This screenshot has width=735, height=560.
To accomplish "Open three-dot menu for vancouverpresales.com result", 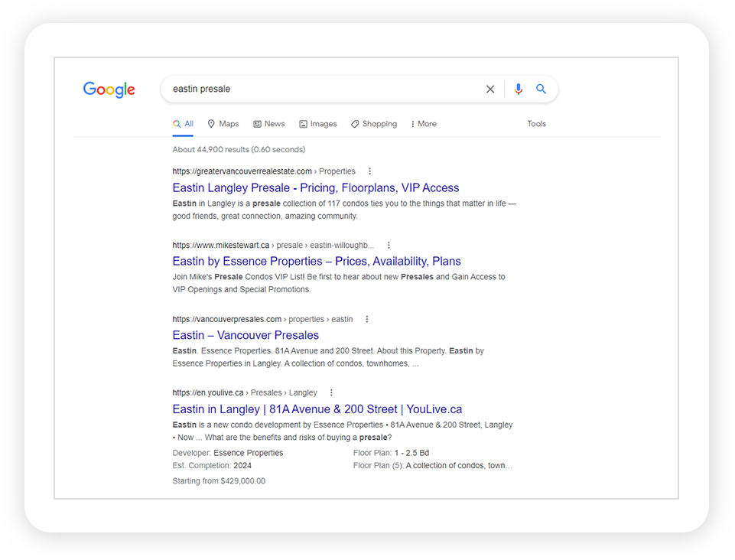I will 367,319.
